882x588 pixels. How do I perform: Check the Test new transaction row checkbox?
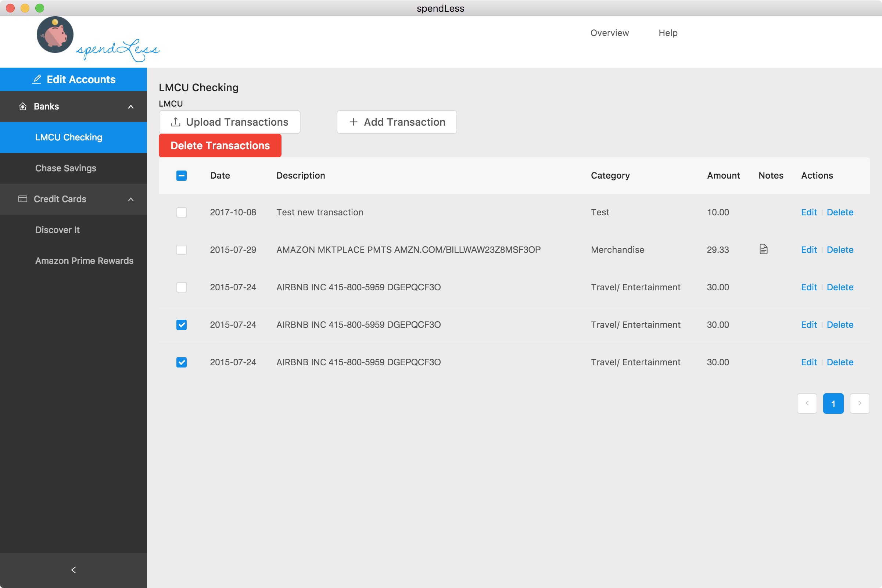coord(182,212)
